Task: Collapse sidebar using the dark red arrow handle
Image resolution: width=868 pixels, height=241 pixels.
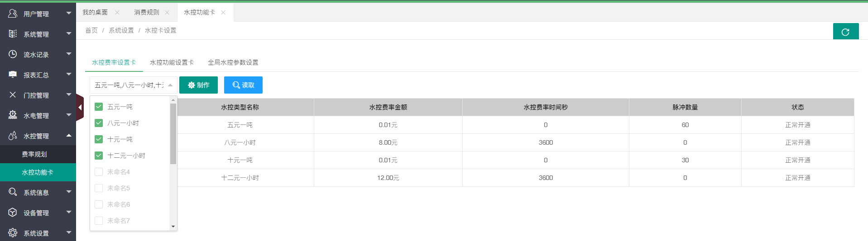Action: tap(80, 108)
